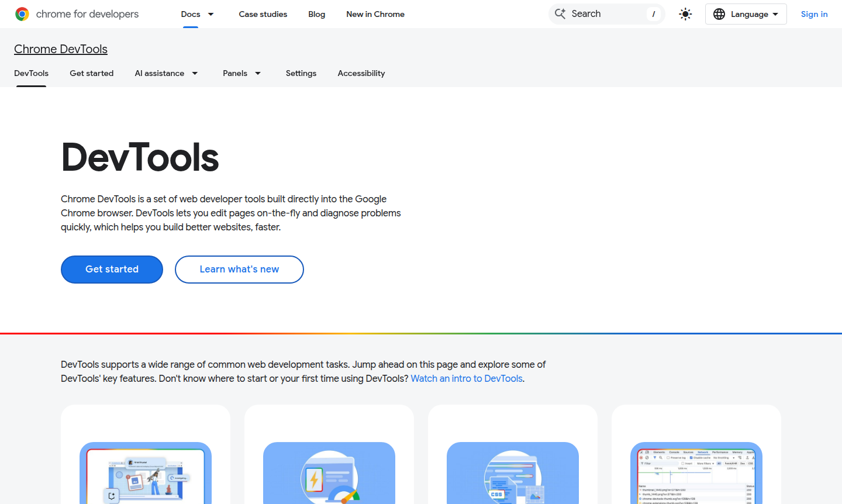
Task: Click the search magnifier icon
Action: [560, 13]
